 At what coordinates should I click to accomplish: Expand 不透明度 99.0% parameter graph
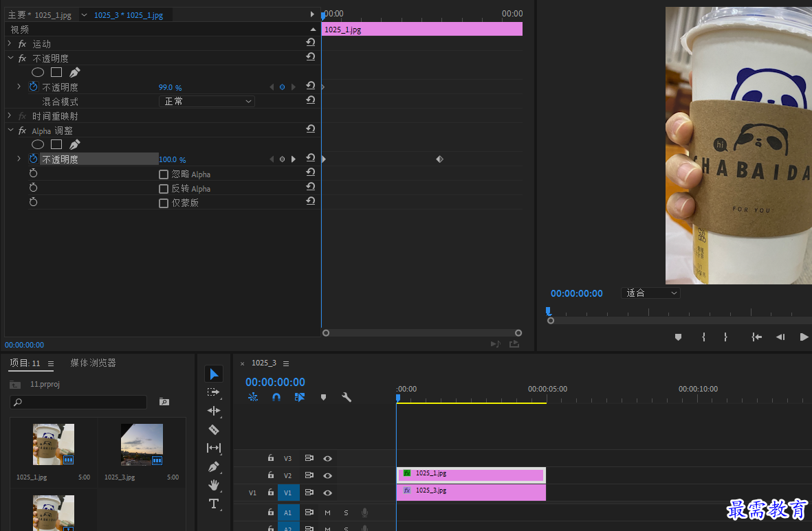click(x=19, y=87)
